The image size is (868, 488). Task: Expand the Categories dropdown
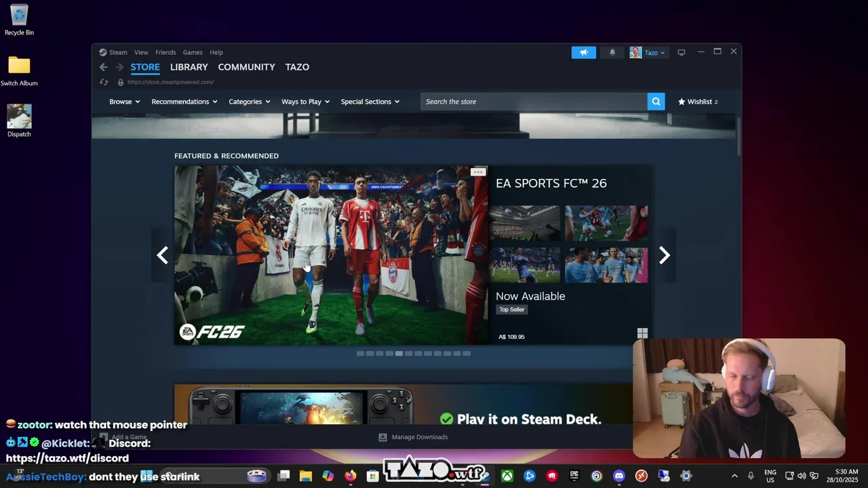tap(250, 102)
